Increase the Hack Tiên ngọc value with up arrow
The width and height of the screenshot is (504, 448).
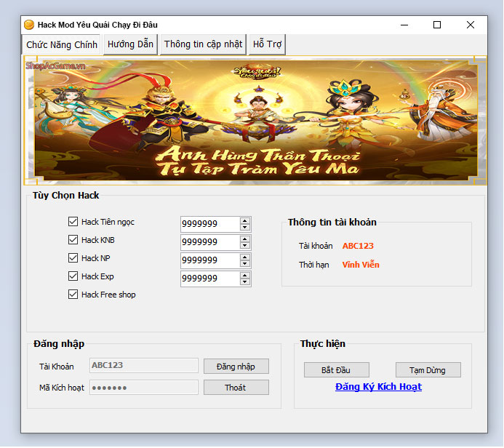click(245, 220)
